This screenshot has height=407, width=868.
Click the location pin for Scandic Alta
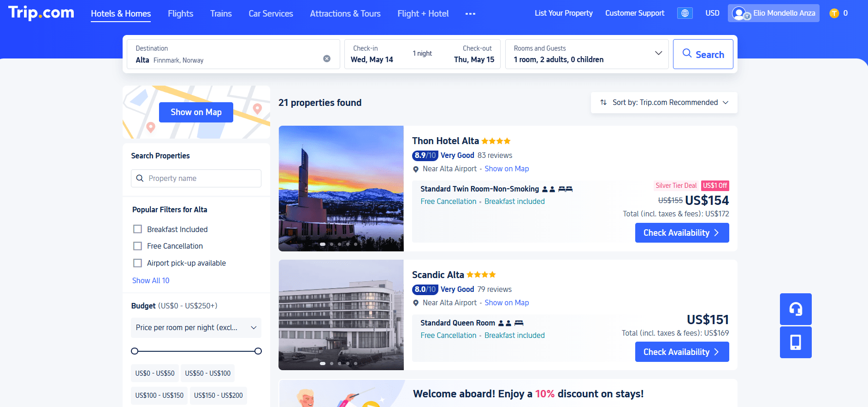[x=416, y=303]
